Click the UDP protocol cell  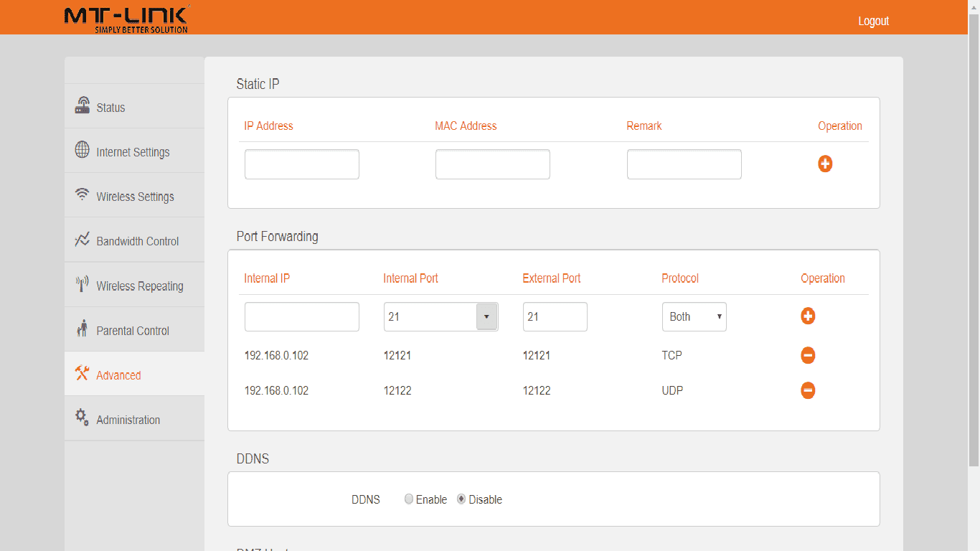tap(672, 390)
